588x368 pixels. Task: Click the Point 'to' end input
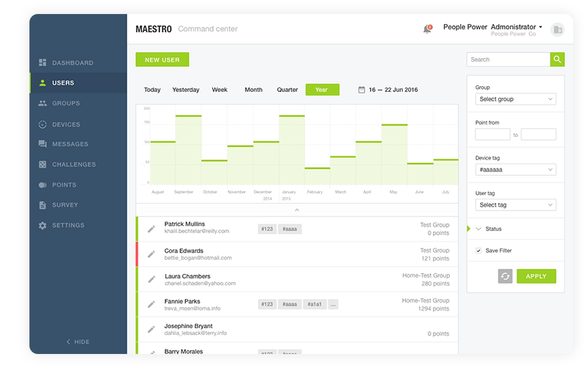[539, 135]
